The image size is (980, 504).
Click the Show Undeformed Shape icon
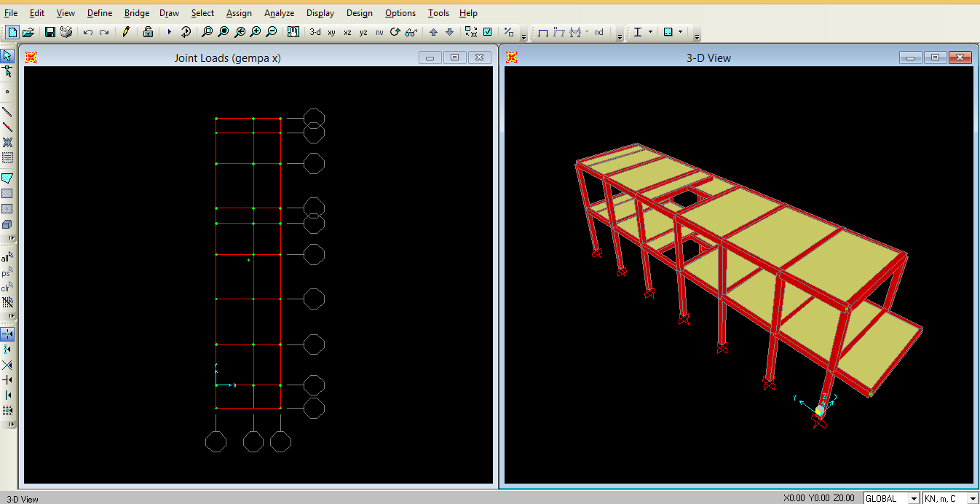tap(542, 32)
